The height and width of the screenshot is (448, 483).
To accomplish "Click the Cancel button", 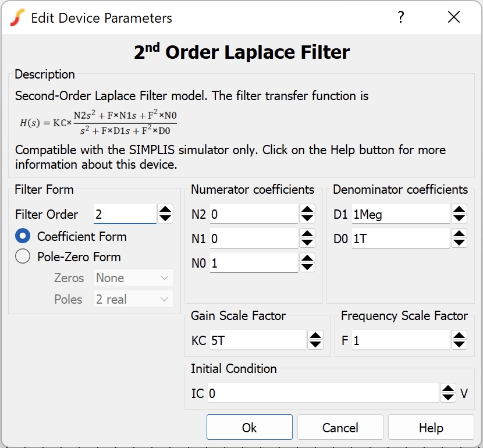I will click(x=340, y=427).
